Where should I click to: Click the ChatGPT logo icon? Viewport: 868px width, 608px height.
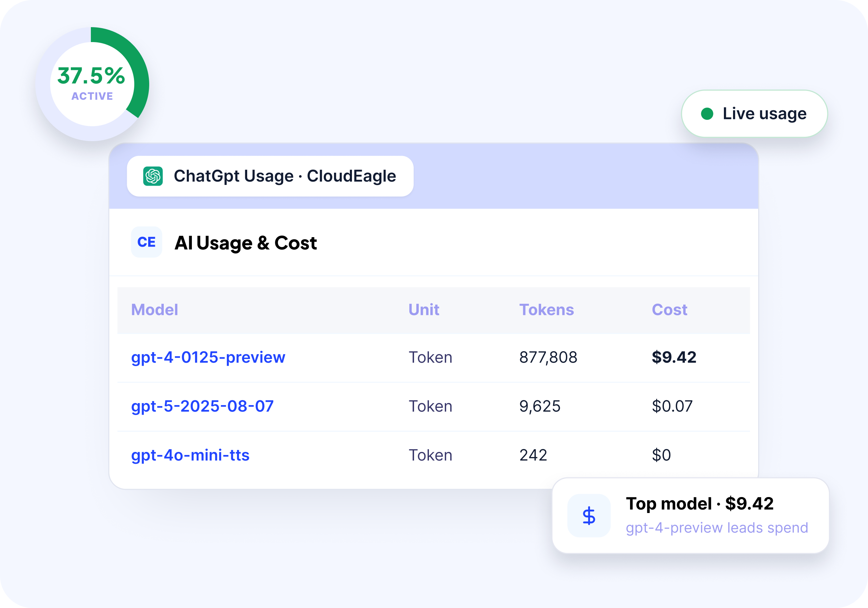(x=153, y=176)
